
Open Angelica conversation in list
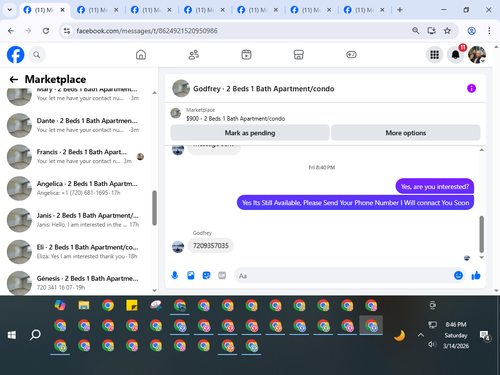(77, 188)
